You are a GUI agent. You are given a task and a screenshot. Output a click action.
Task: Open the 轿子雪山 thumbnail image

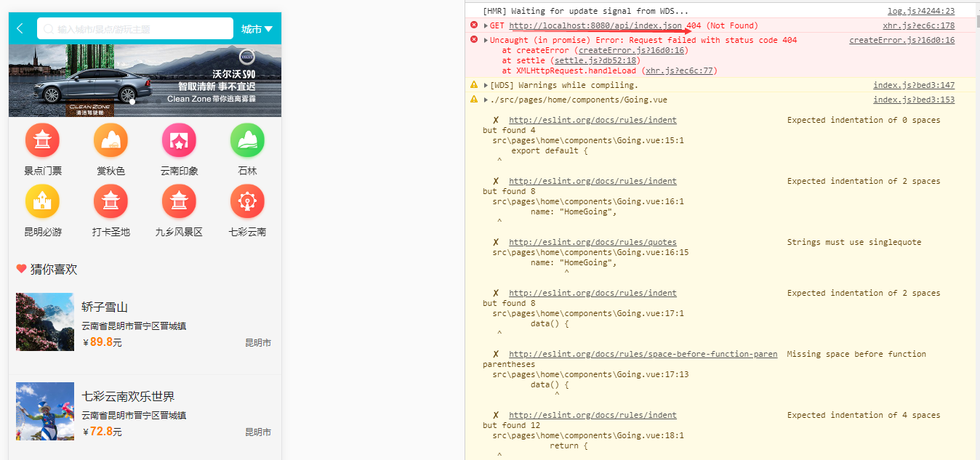pyautogui.click(x=45, y=322)
